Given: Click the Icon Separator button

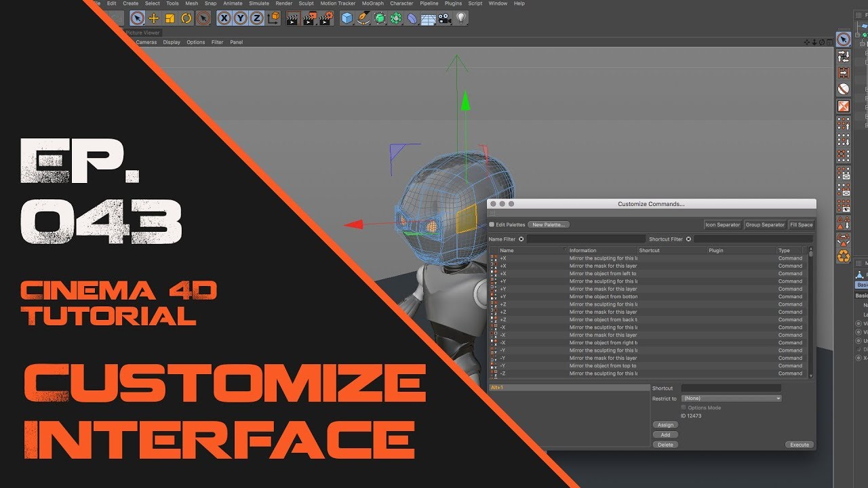Looking at the screenshot, I should coord(723,225).
